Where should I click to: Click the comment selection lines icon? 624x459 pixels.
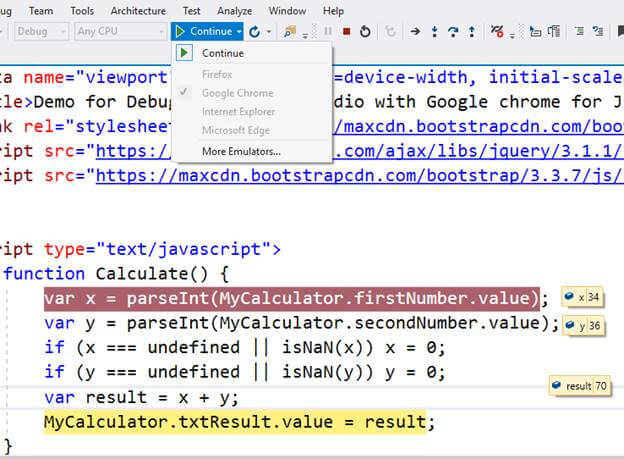(x=598, y=31)
